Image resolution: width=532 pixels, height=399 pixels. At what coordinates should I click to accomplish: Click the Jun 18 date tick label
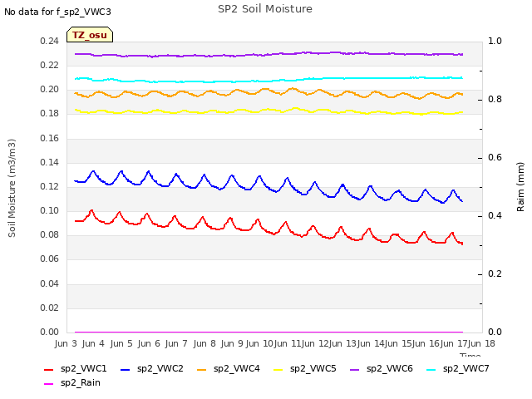point(481,343)
